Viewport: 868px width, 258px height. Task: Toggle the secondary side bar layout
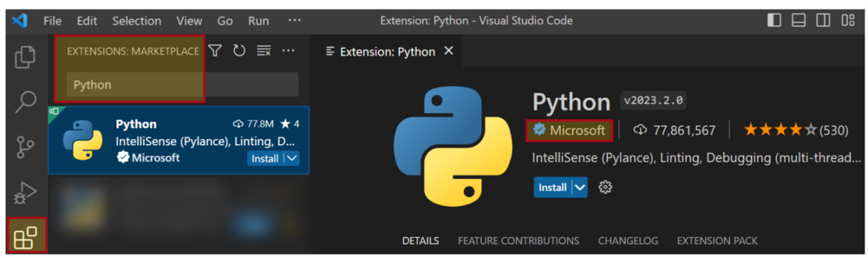tap(823, 21)
